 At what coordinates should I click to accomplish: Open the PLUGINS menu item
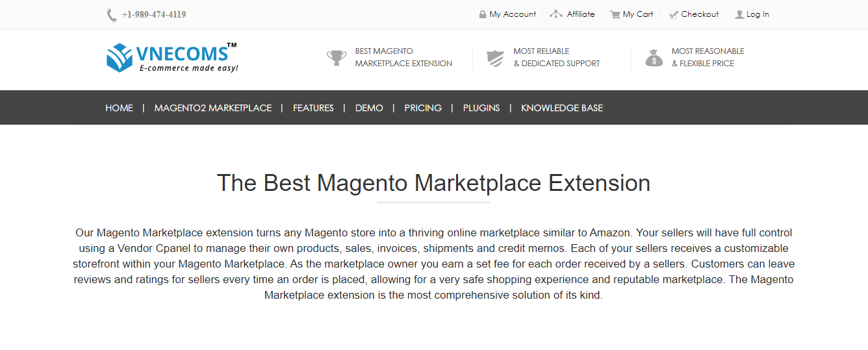coord(481,108)
